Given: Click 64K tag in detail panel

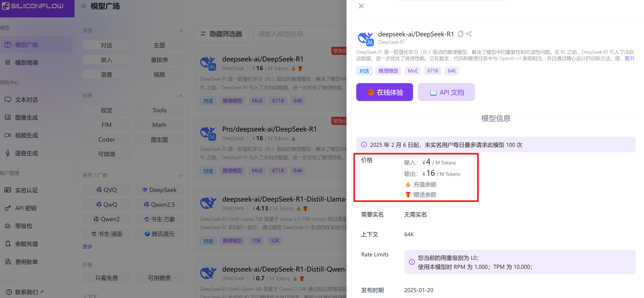Looking at the screenshot, I should point(452,71).
